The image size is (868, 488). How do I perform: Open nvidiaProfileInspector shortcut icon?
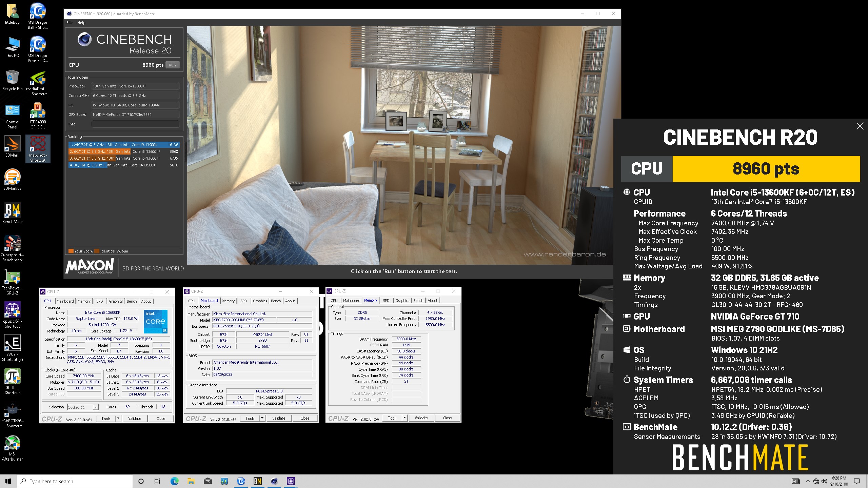coord(38,82)
